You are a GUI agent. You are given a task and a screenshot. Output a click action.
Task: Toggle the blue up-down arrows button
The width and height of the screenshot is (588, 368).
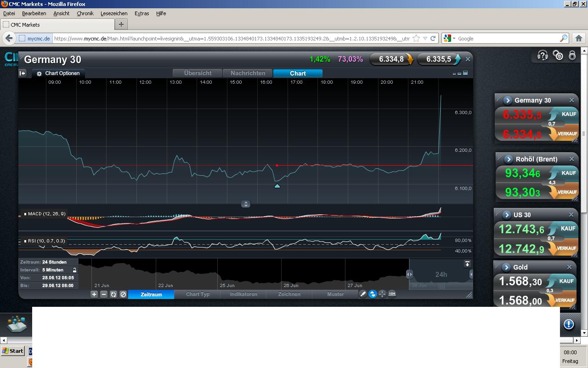(373, 294)
